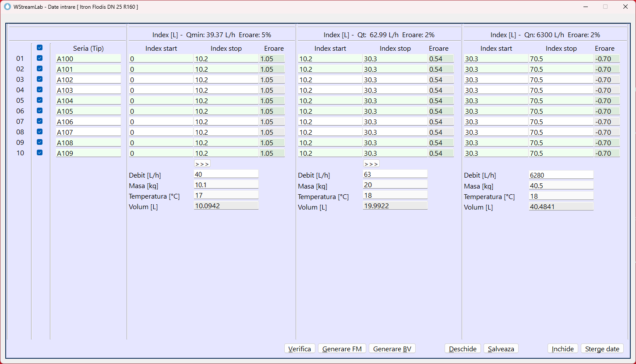Click the >>> button under Qmin column

coord(202,164)
